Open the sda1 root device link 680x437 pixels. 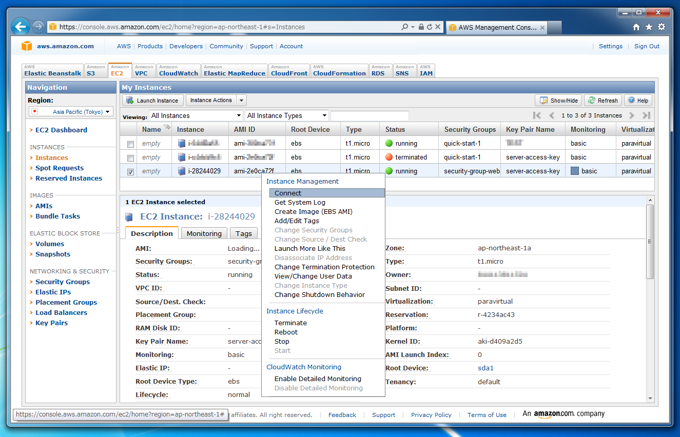point(485,368)
